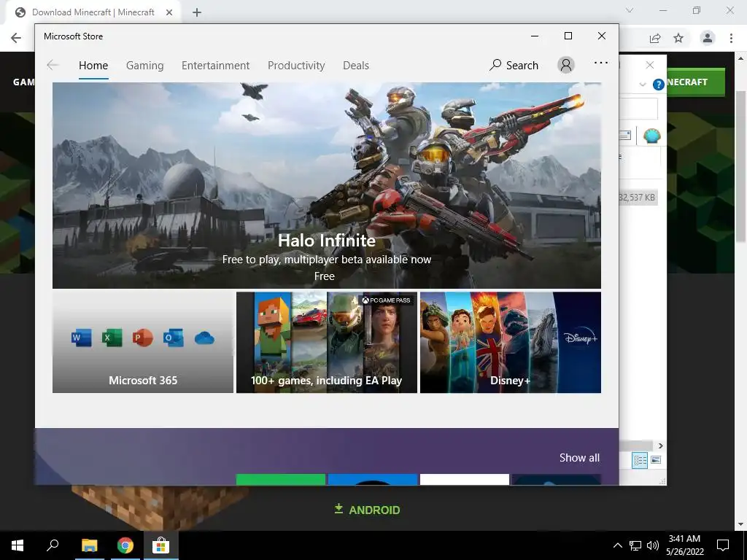Click the Excel icon in Microsoft 365 tile
747x560 pixels.
click(112, 338)
